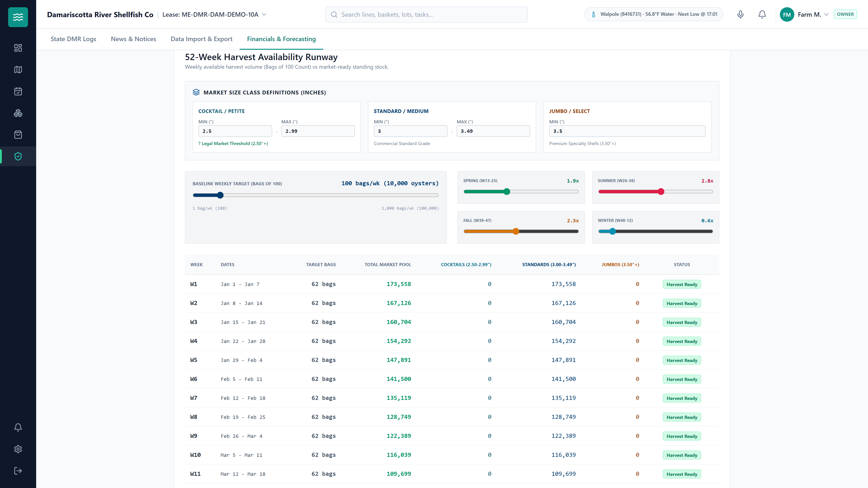This screenshot has width=868, height=488.
Task: Click the FM user avatar
Action: point(787,14)
